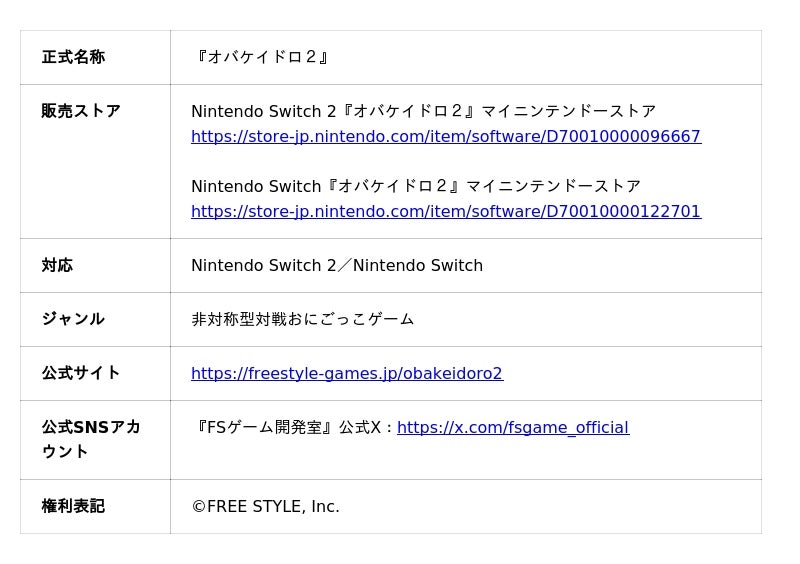Select the ジャンル label cell
The image size is (800, 564).
click(95, 320)
